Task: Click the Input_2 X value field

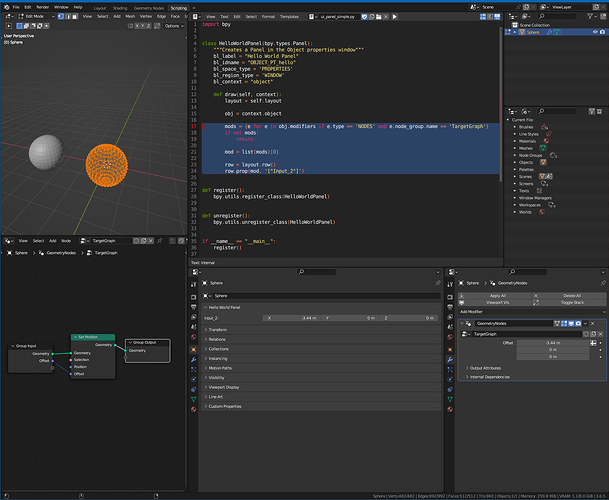Action: tap(292, 318)
